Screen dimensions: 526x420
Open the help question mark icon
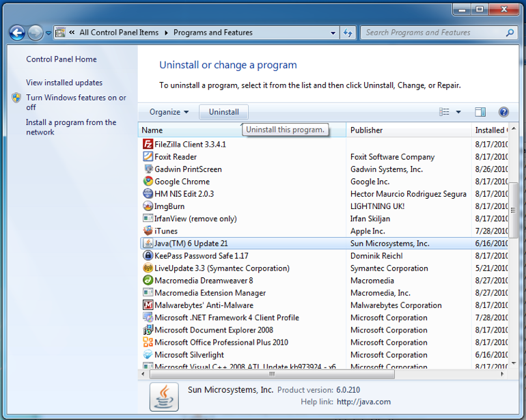tap(503, 112)
